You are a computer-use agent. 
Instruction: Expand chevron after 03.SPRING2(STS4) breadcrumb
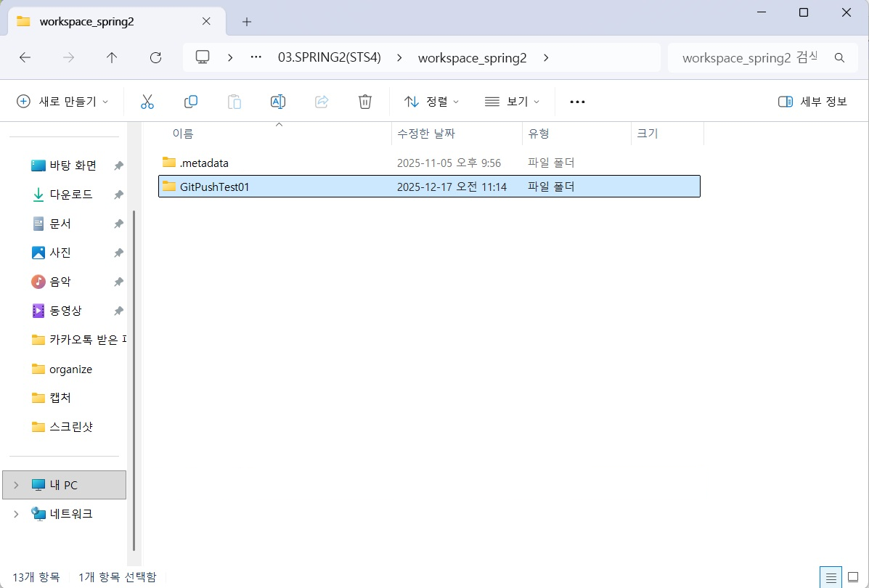[x=399, y=57]
